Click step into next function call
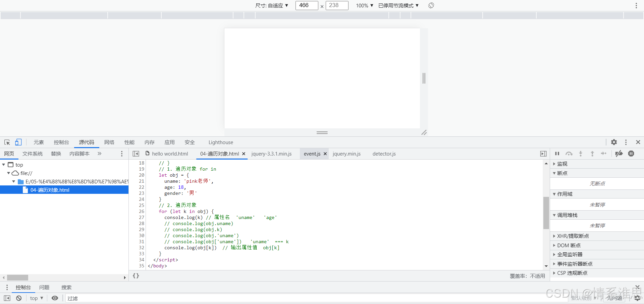The image size is (644, 304). pos(581,154)
